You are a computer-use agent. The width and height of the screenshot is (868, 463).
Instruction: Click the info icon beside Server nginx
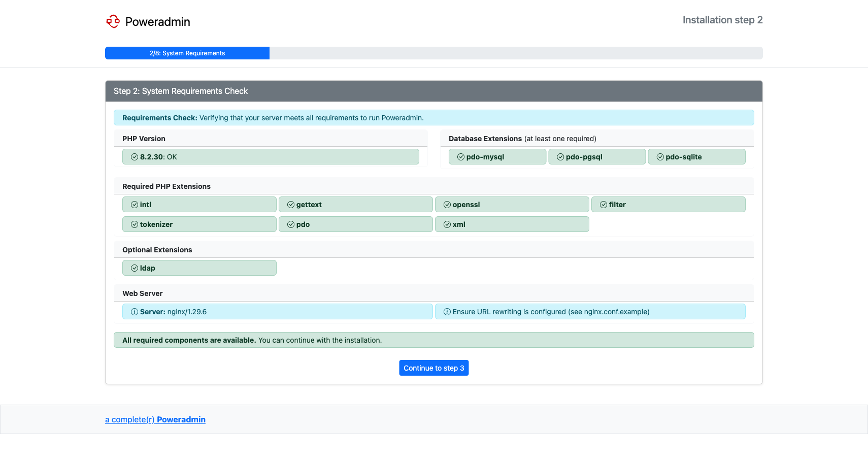[x=135, y=312]
